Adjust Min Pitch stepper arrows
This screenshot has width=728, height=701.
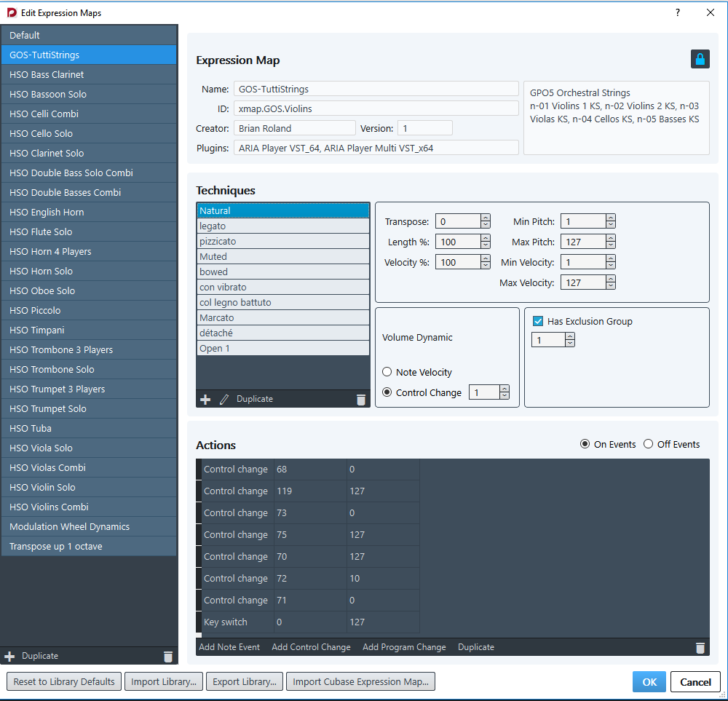(x=611, y=221)
